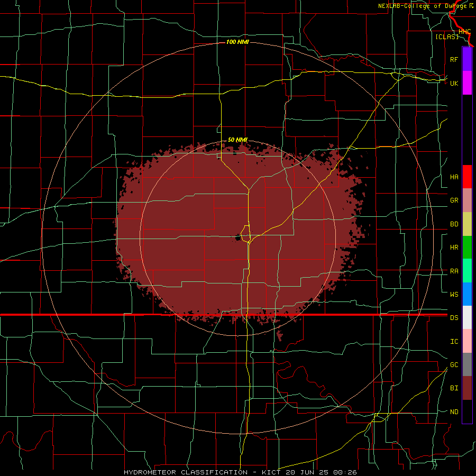
Task: Click the RA legend label
Action: [x=454, y=271]
